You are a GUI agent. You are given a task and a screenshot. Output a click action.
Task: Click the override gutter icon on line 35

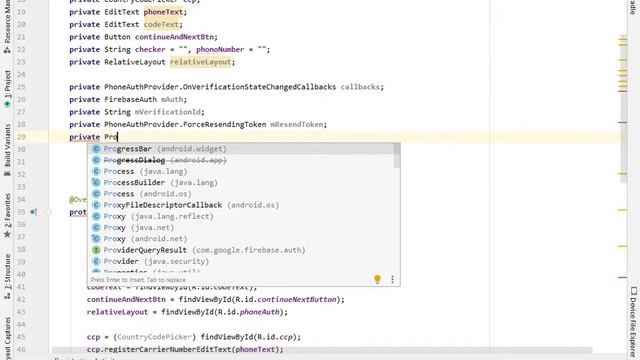[33, 212]
